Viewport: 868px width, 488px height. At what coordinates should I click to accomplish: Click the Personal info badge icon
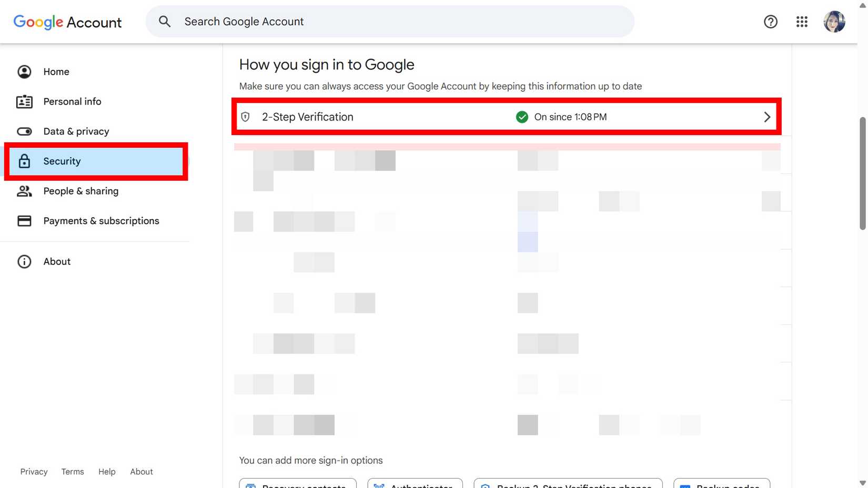click(x=24, y=101)
